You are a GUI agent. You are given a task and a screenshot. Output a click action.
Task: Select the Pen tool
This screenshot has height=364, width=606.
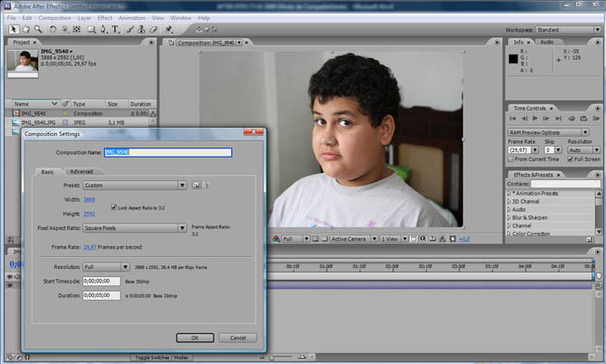pyautogui.click(x=101, y=28)
